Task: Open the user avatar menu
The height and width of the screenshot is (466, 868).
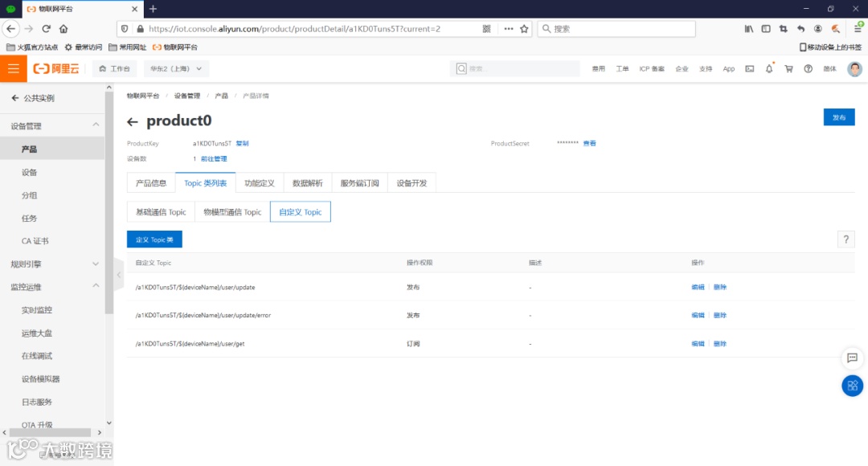Action: click(x=854, y=68)
